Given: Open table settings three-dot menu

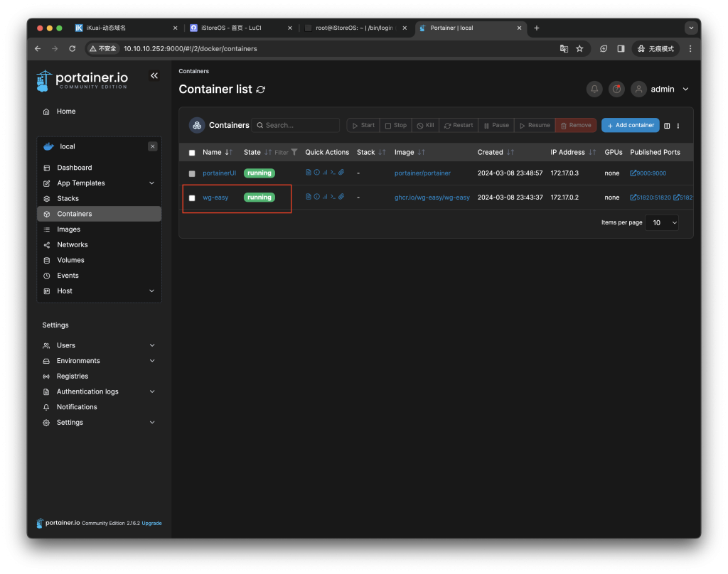Looking at the screenshot, I should 678,126.
